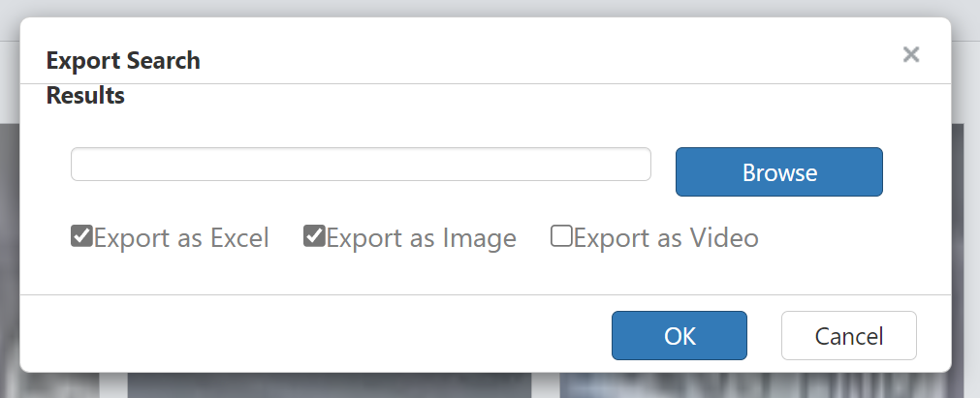
Task: Click the dimmed page backdrop above the dialog
Action: 490,8
